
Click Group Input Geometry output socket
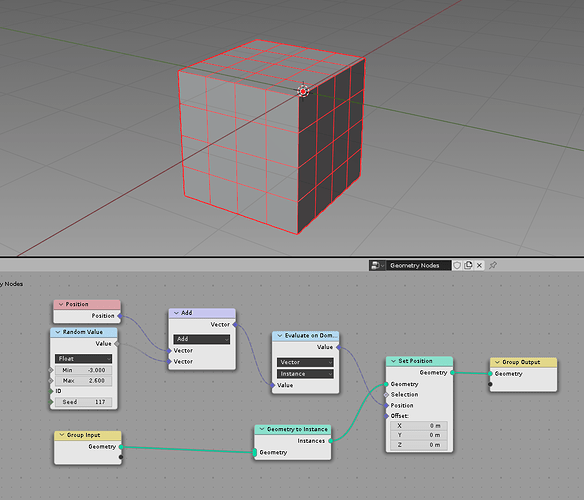coord(121,447)
